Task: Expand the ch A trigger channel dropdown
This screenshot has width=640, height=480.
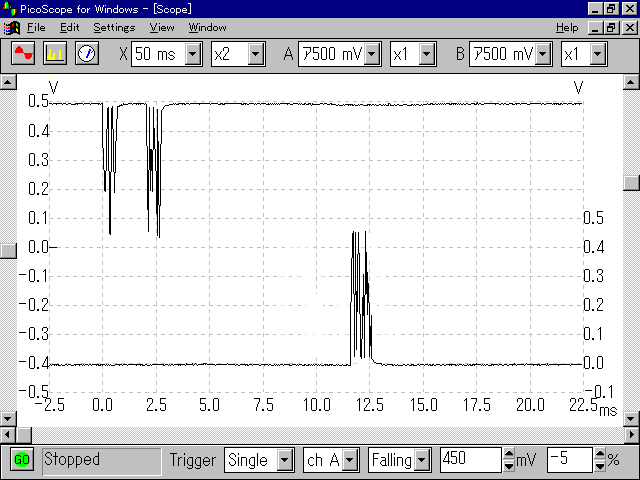Action: click(x=350, y=460)
